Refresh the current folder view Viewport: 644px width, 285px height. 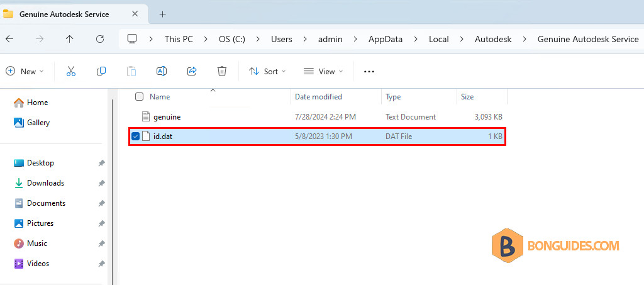click(x=100, y=39)
